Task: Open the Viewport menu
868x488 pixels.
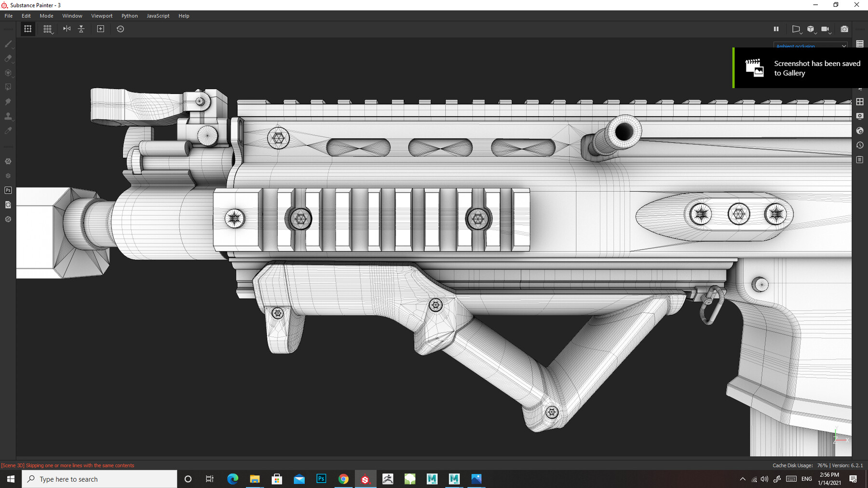Action: tap(102, 15)
